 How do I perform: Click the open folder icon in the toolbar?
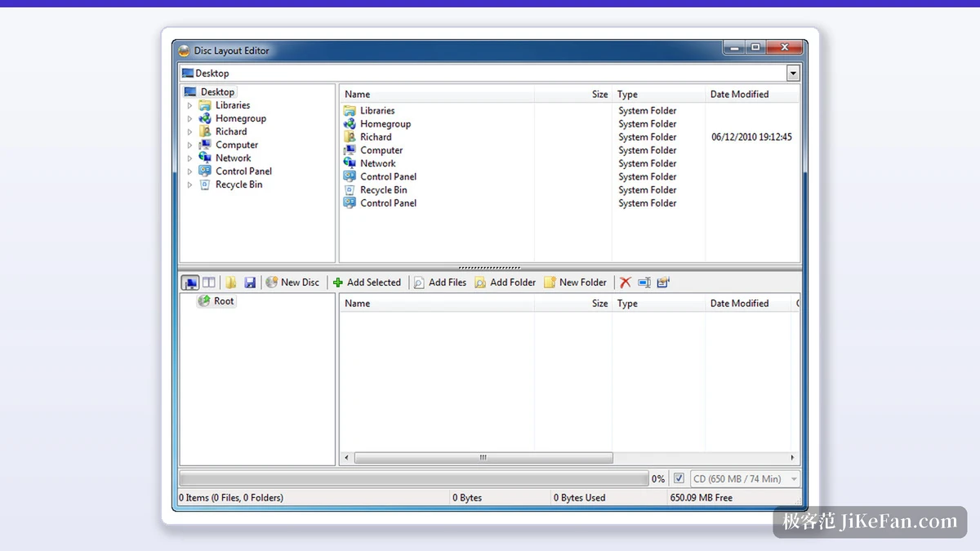[231, 282]
